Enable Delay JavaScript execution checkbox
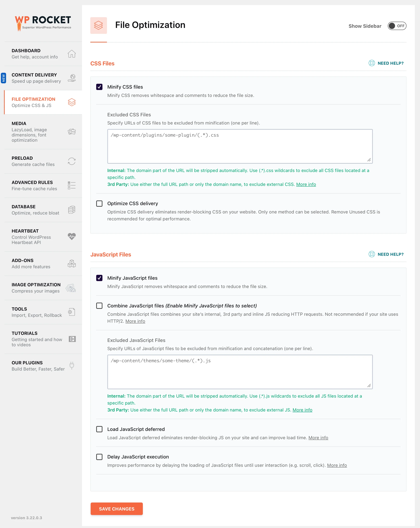This screenshot has width=420, height=528. pyautogui.click(x=99, y=457)
